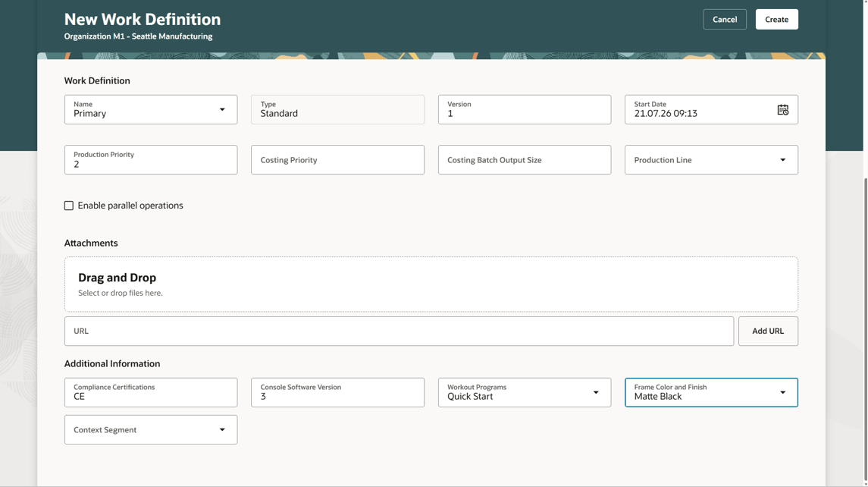Click the Attachments section heading

(91, 243)
